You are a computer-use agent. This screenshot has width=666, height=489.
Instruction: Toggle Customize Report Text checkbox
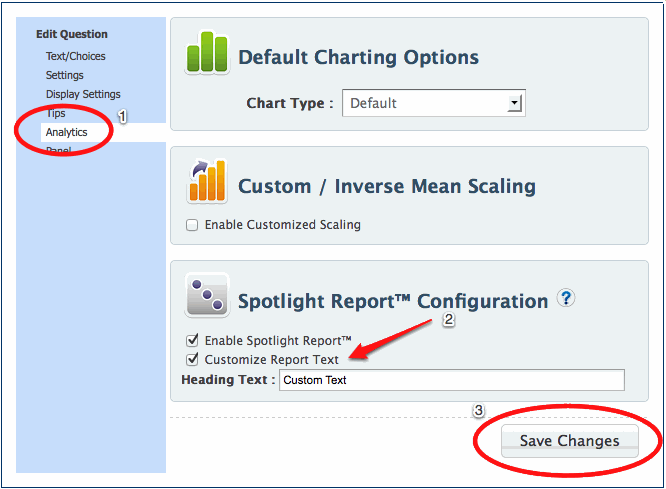click(x=192, y=359)
